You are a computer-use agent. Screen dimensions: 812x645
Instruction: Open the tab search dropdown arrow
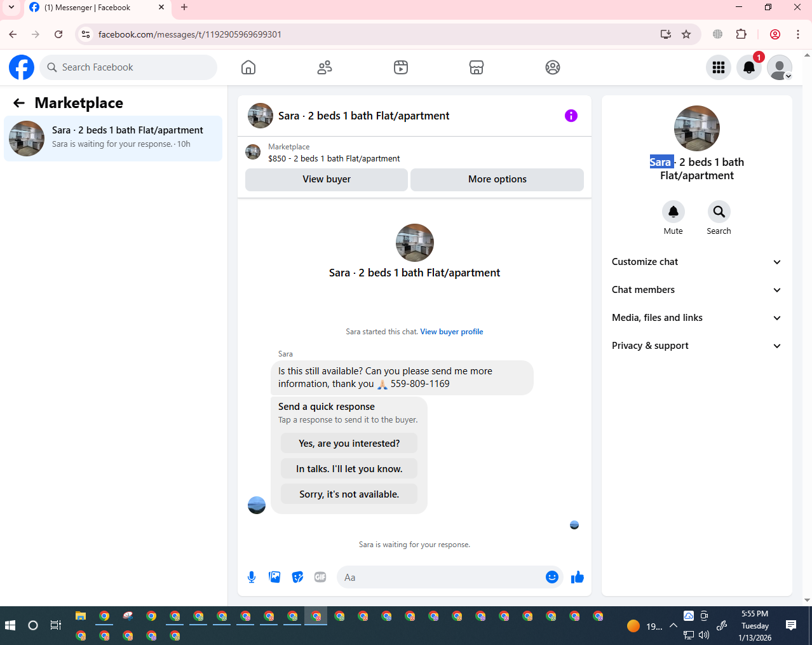point(11,8)
